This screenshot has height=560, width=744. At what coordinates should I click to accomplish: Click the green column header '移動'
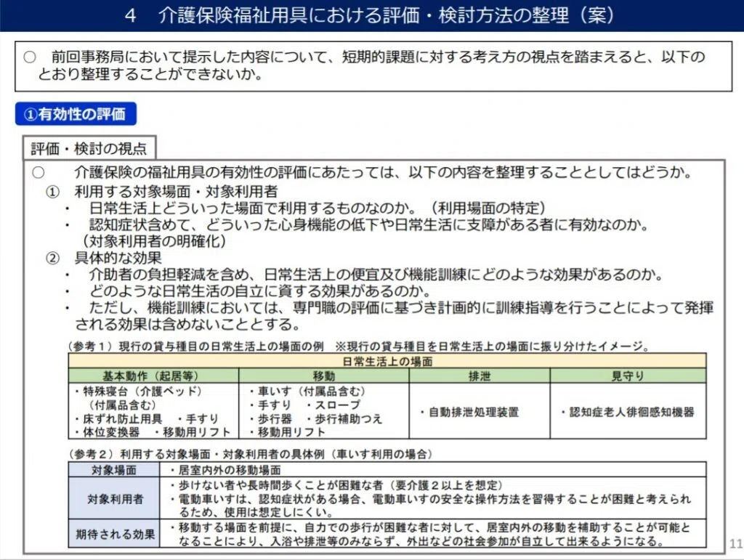(323, 376)
